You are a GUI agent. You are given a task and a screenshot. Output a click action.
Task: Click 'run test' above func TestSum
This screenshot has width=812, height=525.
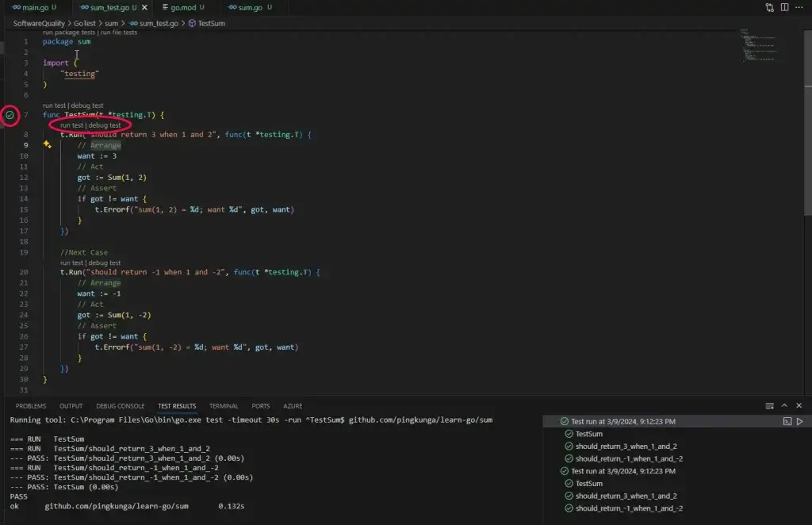pyautogui.click(x=54, y=105)
